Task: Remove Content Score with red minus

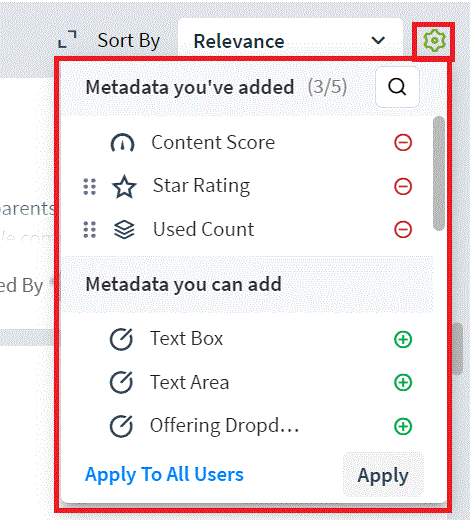Action: (403, 143)
